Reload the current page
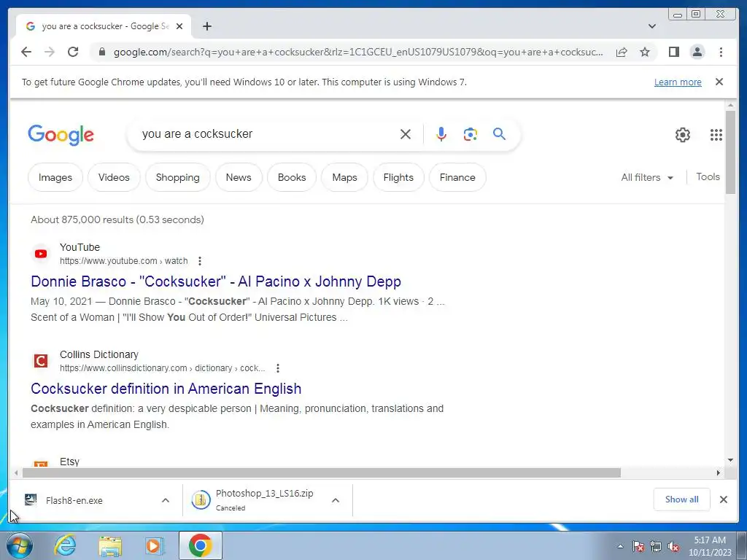The height and width of the screenshot is (560, 747). (x=73, y=52)
